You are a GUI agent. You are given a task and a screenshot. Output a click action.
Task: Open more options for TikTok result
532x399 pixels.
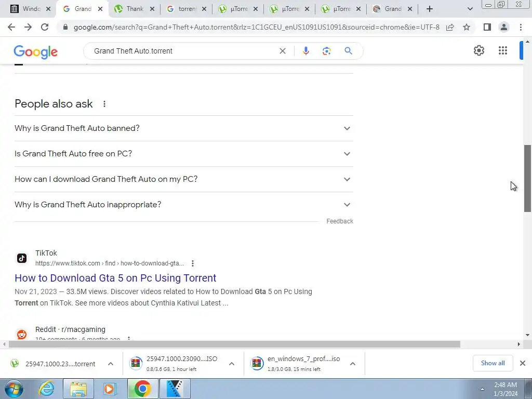(x=192, y=263)
